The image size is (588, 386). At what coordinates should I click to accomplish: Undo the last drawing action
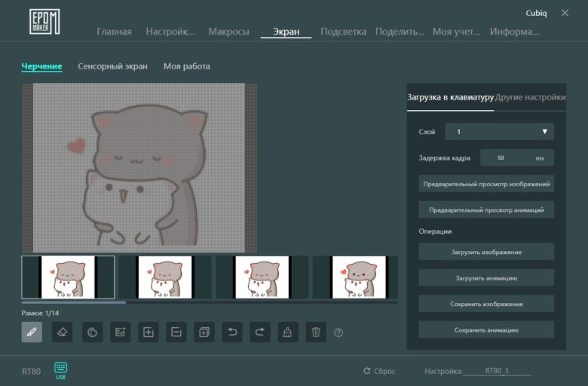[232, 332]
